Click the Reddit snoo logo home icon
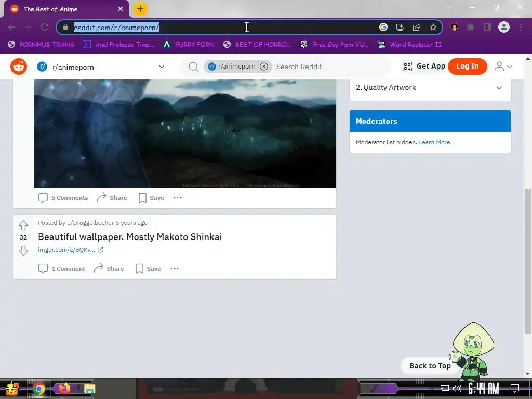 coord(19,66)
